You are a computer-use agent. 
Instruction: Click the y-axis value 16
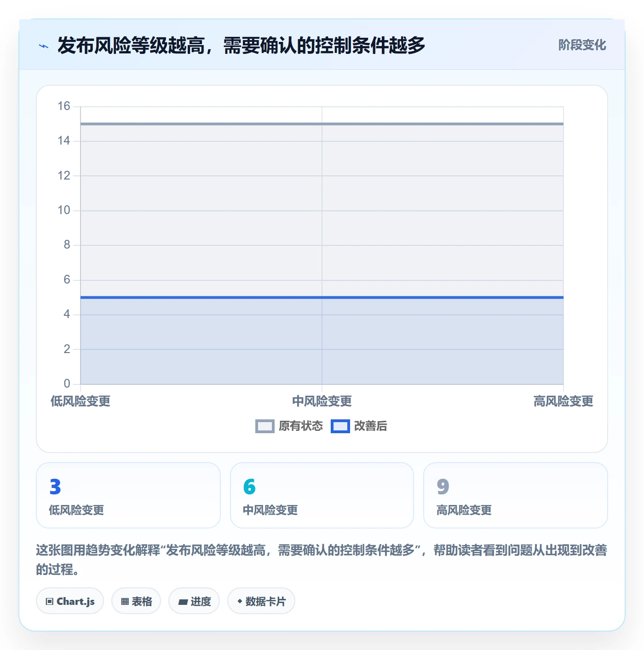(64, 106)
